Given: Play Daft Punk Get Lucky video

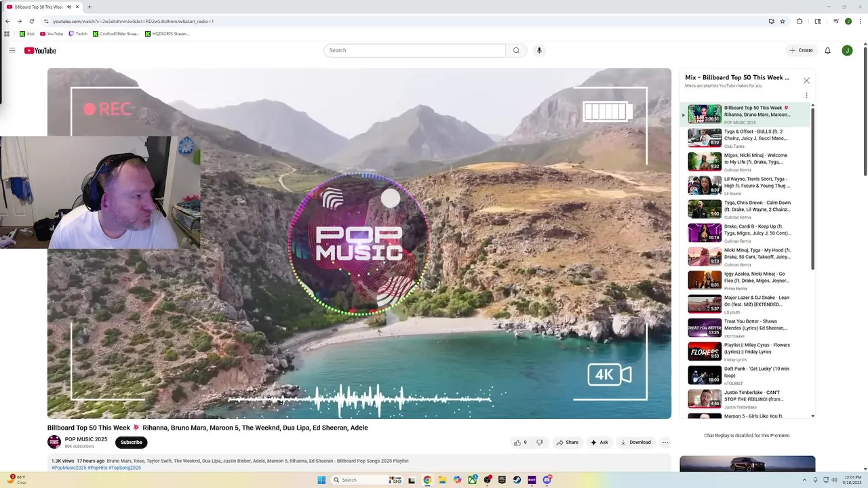Looking at the screenshot, I should pyautogui.click(x=705, y=375).
